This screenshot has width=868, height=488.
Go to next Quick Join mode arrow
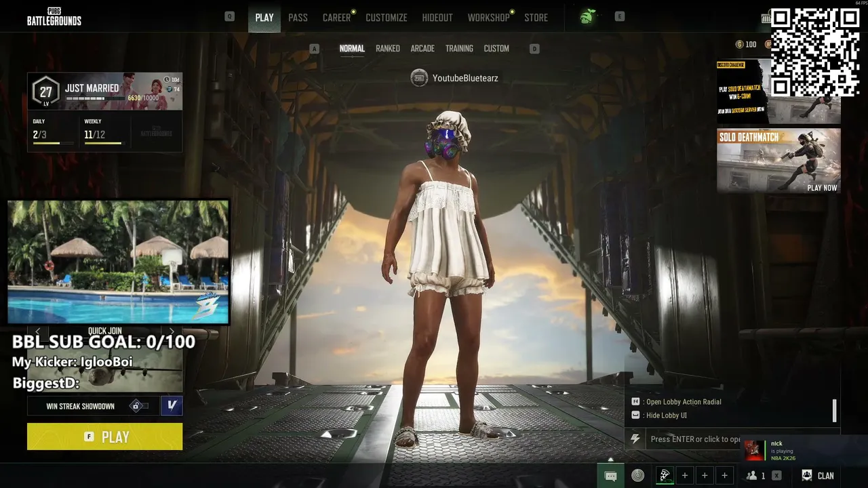point(172,331)
